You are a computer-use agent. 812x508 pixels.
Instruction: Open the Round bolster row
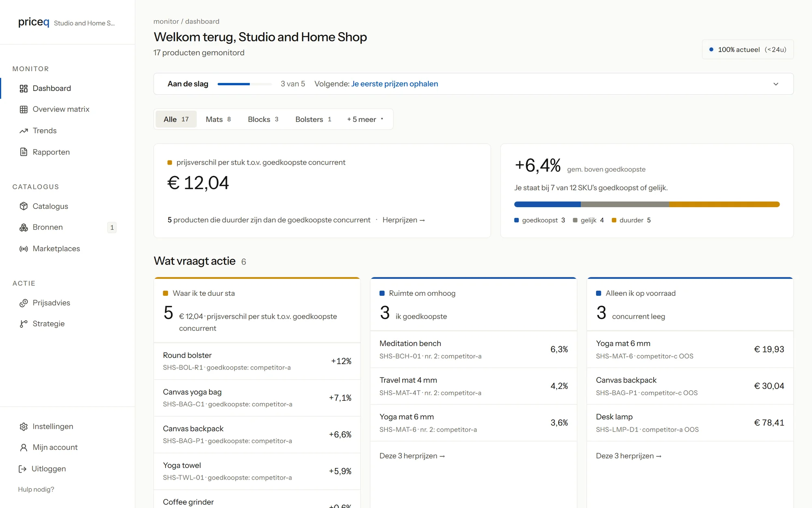(x=257, y=361)
